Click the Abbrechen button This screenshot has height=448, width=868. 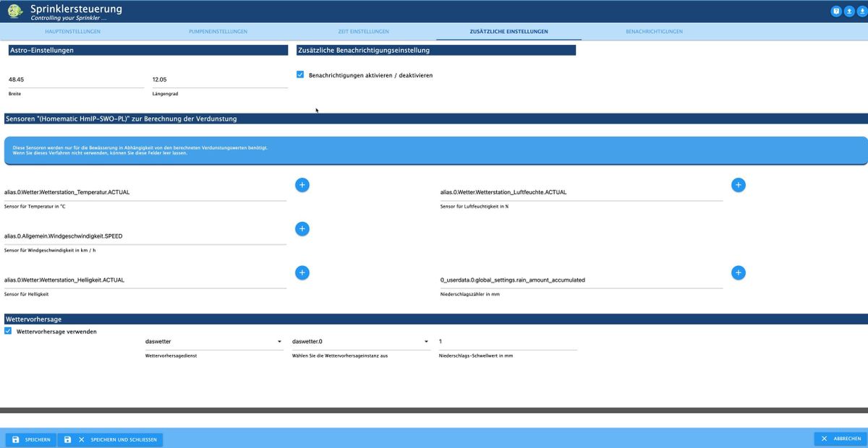click(x=841, y=439)
